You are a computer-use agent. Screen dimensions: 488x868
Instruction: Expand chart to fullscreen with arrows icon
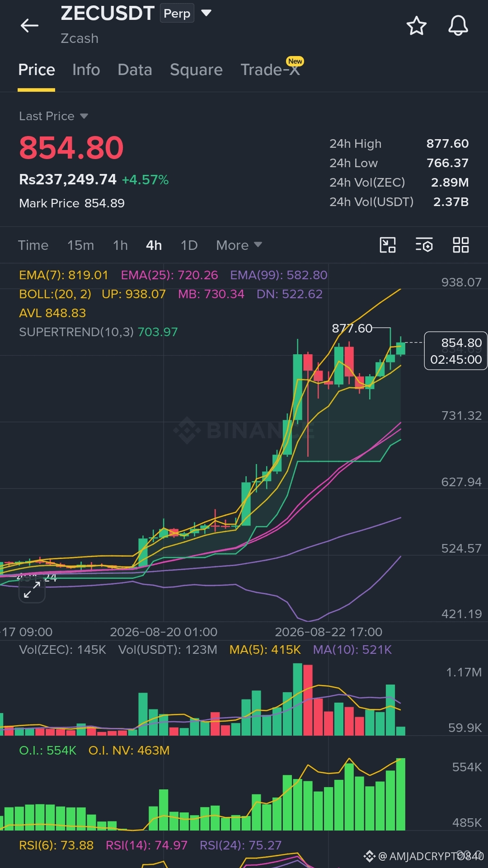point(32,590)
